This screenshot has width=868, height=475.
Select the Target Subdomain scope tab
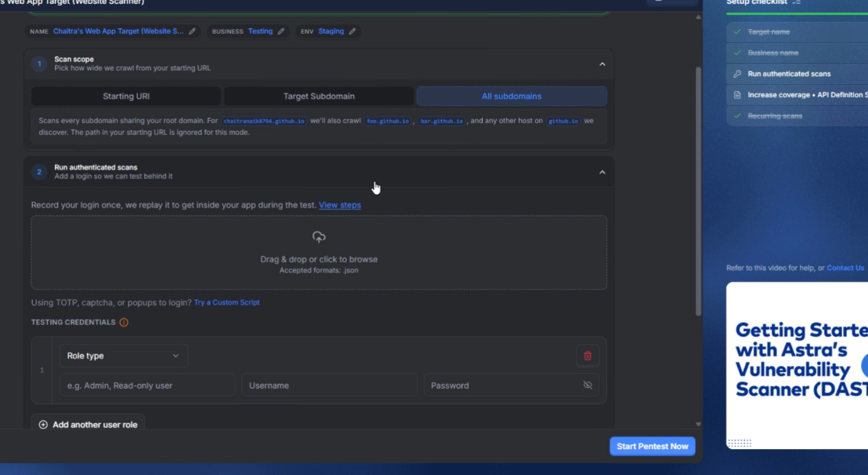(319, 97)
